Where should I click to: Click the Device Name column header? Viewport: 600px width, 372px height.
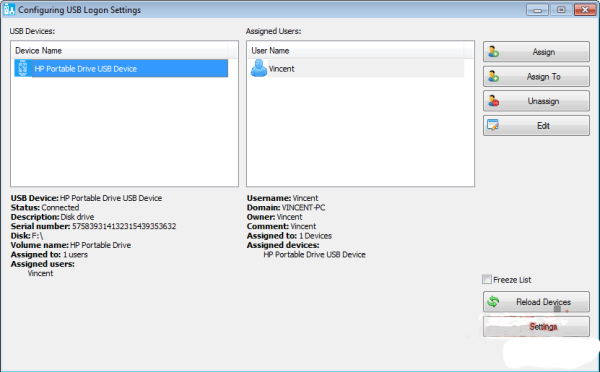tap(121, 51)
